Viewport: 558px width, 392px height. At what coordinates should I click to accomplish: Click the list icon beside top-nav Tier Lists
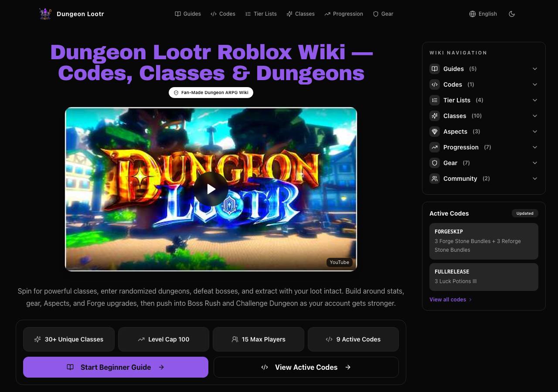[248, 14]
